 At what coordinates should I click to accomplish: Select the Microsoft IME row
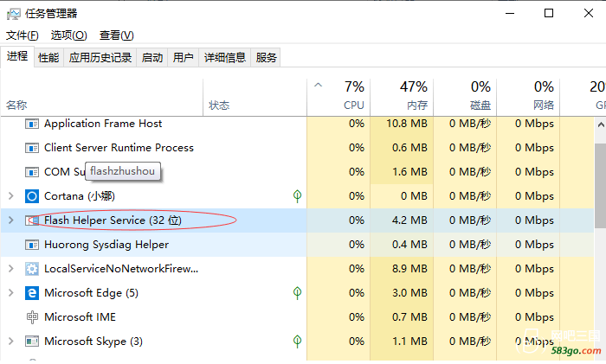click(297, 317)
